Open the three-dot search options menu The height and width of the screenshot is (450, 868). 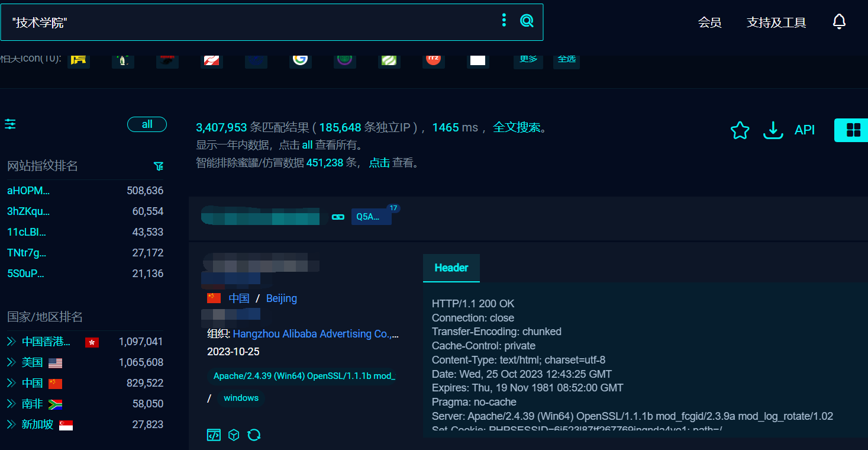[504, 21]
